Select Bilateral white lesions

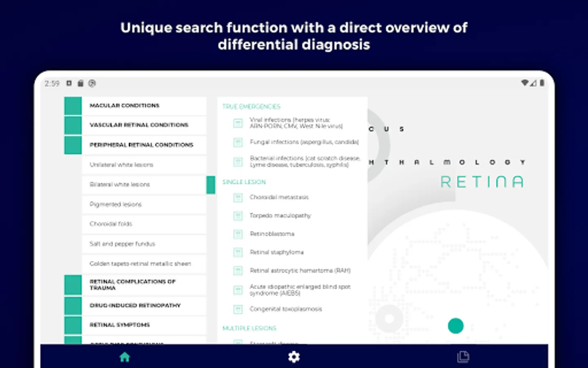coord(144,184)
